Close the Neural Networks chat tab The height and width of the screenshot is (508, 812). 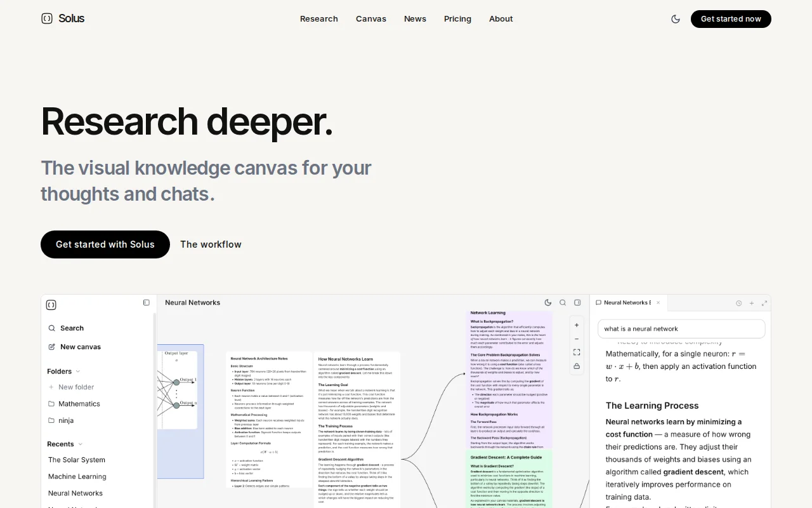[x=658, y=303]
